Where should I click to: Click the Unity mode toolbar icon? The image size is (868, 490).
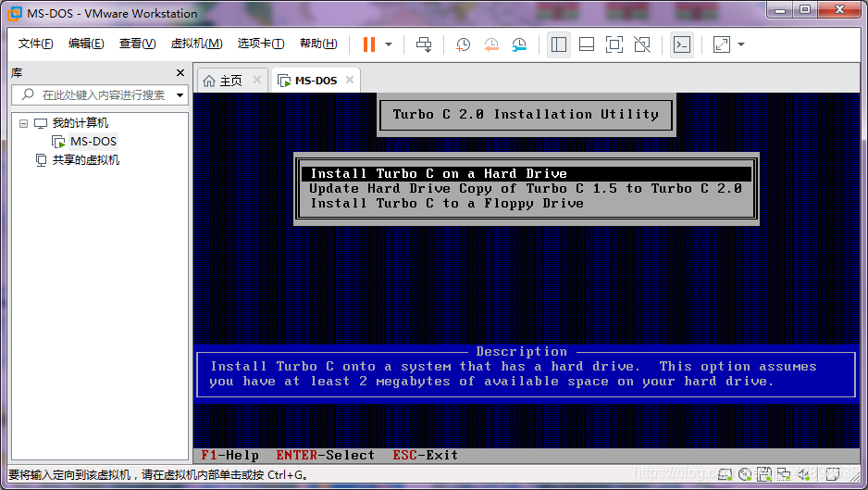(x=642, y=44)
